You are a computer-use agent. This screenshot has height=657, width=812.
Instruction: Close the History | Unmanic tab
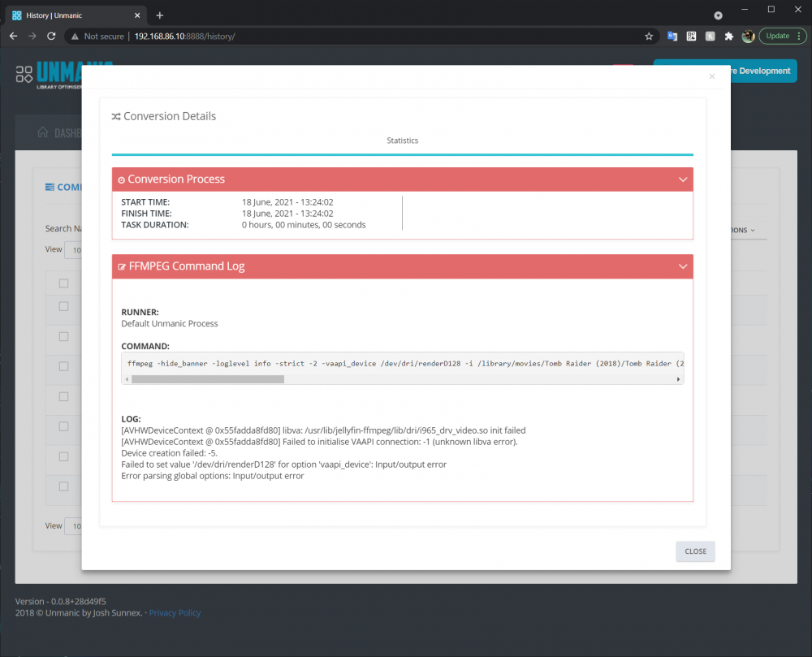[137, 15]
